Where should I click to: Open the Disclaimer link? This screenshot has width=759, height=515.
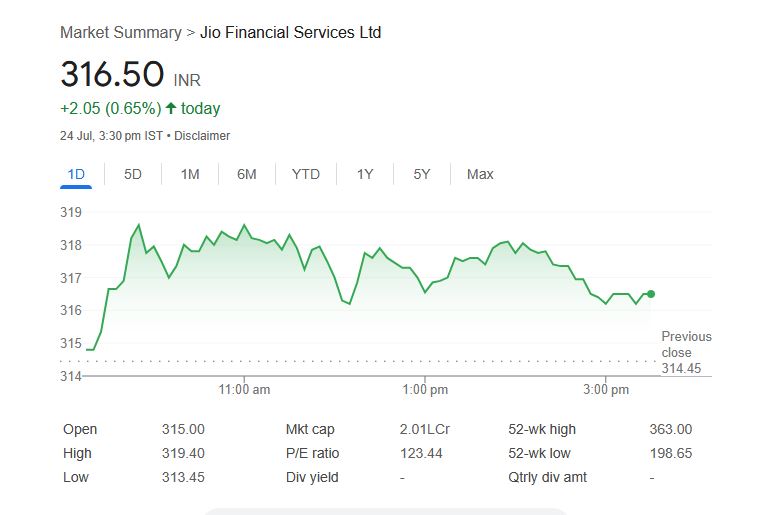pyautogui.click(x=202, y=135)
